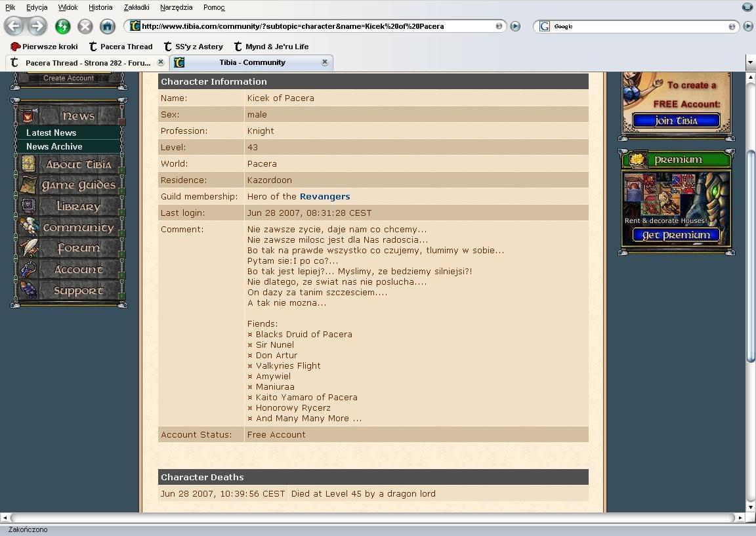Click the Create Account button
The width and height of the screenshot is (756, 536).
68,78
